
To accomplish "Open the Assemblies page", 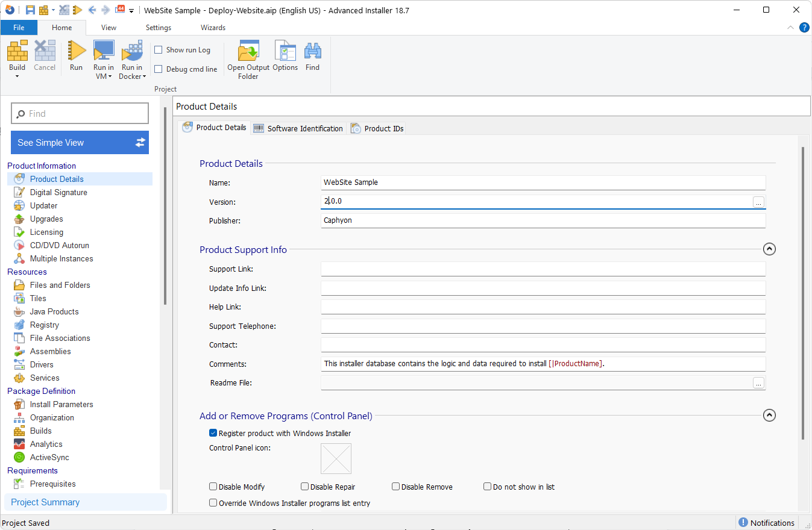I will [x=50, y=351].
